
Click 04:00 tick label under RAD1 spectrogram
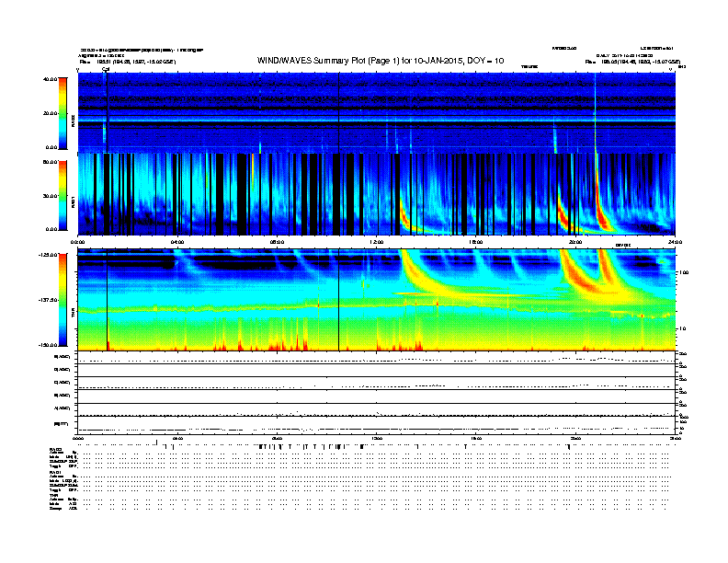coord(177,242)
